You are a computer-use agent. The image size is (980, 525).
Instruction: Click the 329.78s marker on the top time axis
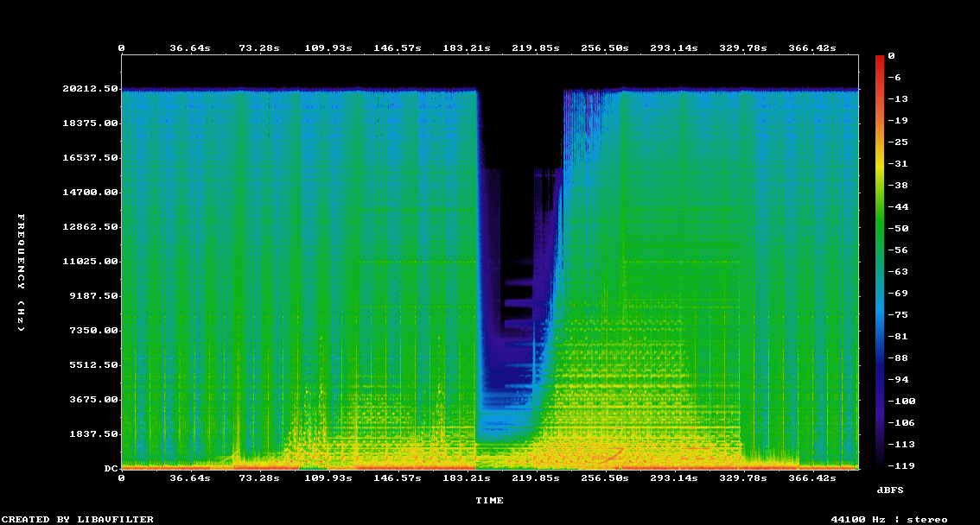743,48
